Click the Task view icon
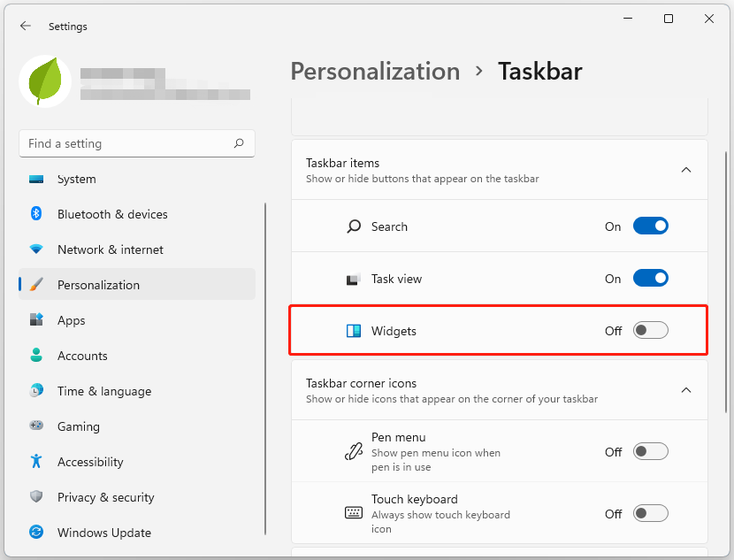Image resolution: width=734 pixels, height=560 pixels. 354,279
